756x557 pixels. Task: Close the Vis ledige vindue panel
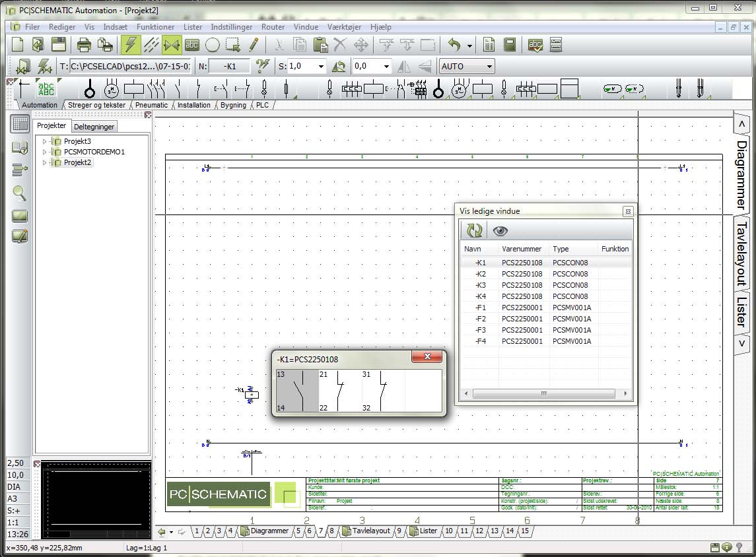(628, 211)
